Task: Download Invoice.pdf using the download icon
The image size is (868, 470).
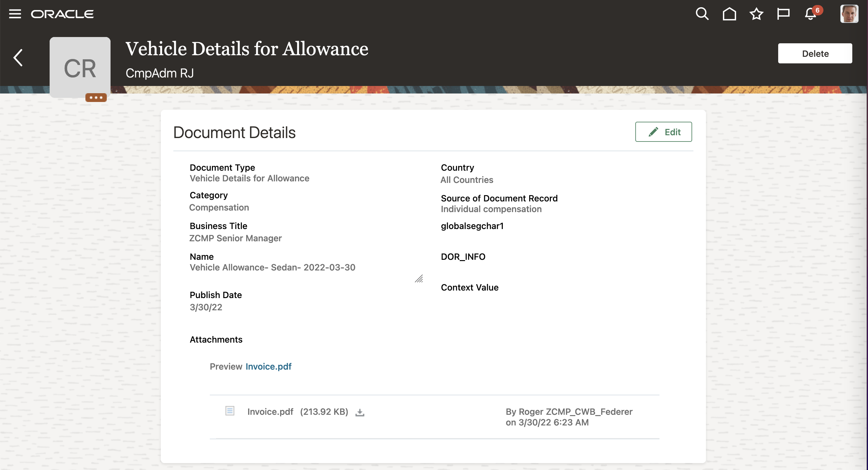Action: click(360, 413)
